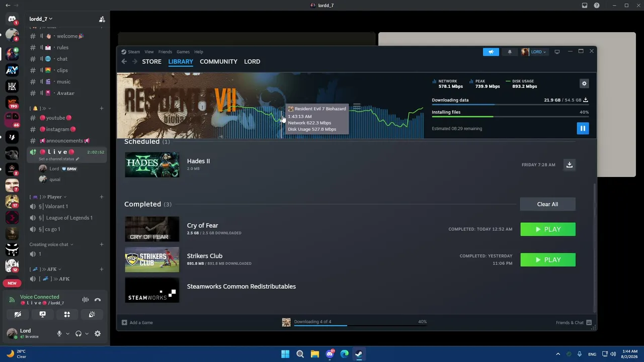Viewport: 644px width, 362px height.
Task: Start a Discord Activity
Action: click(x=67, y=315)
